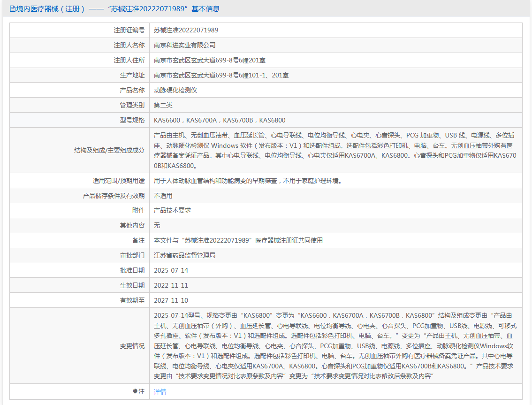
Task: Select change record starting 2025-07-14型号、规格变更由
Action: coord(335,345)
